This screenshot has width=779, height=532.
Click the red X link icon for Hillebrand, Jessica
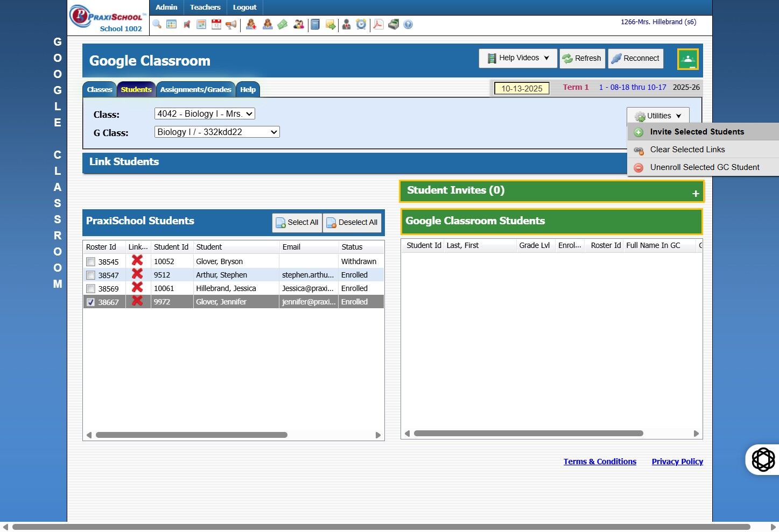pos(137,287)
